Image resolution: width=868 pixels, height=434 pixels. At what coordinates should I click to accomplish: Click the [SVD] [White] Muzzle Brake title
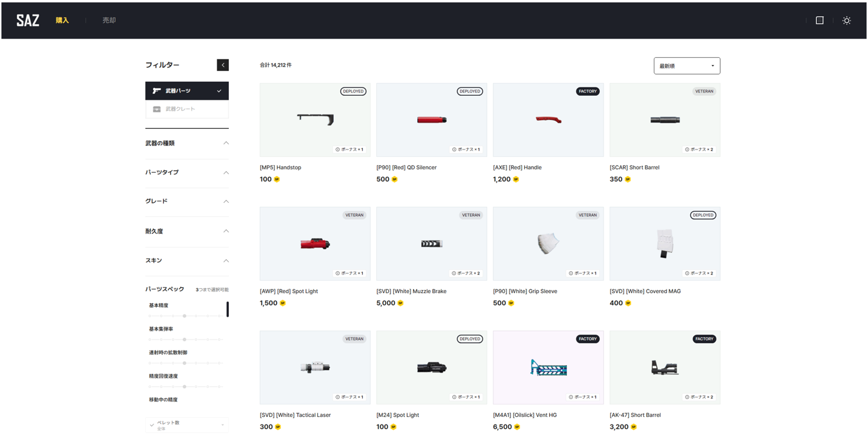pos(411,291)
